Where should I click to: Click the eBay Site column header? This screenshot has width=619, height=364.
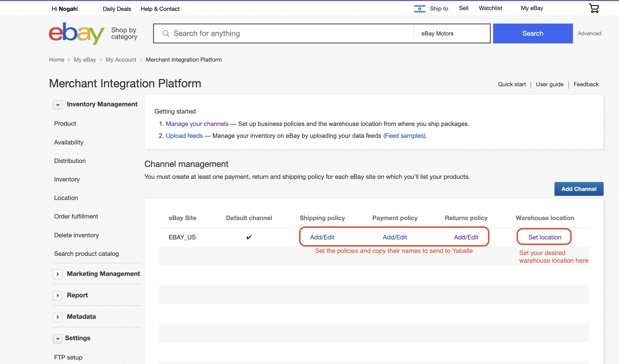coord(183,218)
